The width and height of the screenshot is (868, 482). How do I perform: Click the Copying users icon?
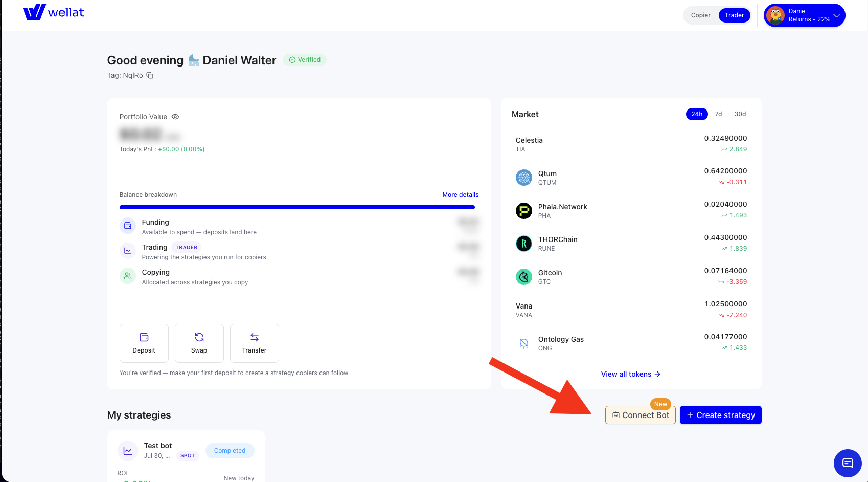click(x=128, y=276)
